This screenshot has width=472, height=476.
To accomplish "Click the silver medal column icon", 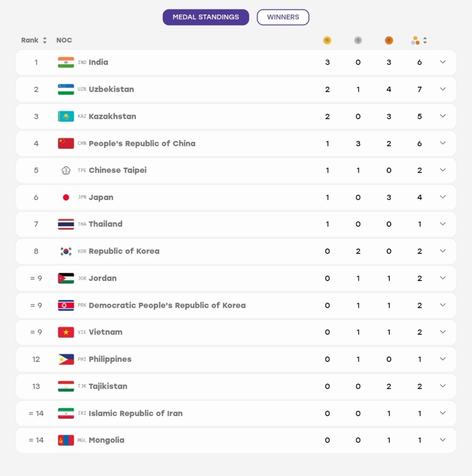I will tap(358, 40).
